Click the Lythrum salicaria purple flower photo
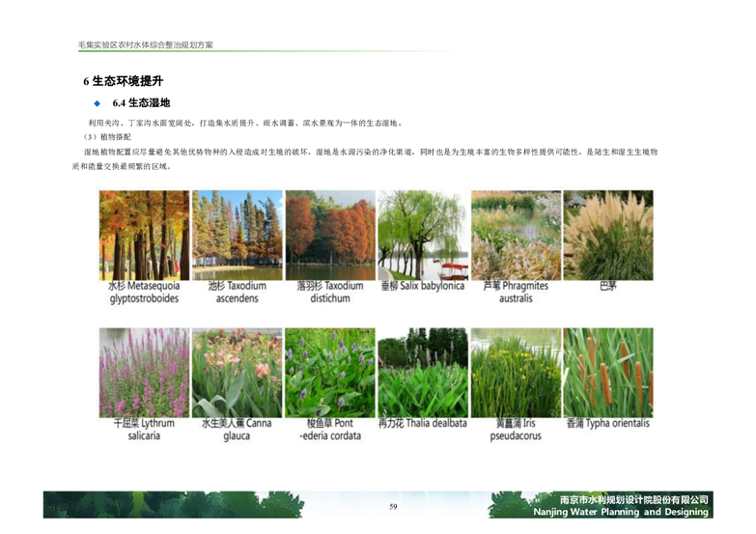756x534 pixels. [144, 372]
